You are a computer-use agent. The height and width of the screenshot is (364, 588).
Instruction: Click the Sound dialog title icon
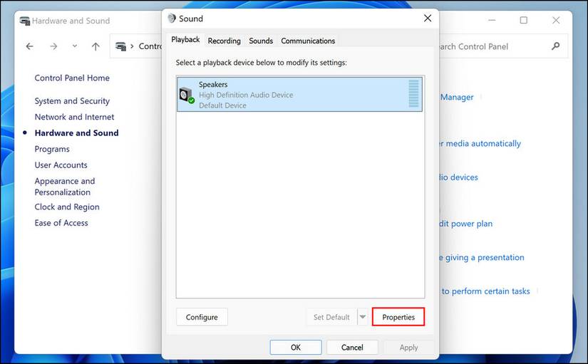[x=172, y=19]
